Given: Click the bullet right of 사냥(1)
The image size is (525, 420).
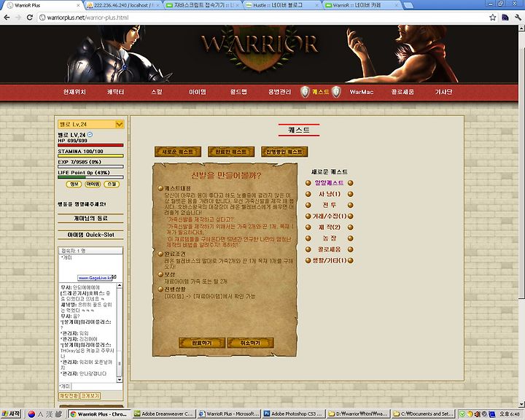Looking at the screenshot, I should coord(351,194).
